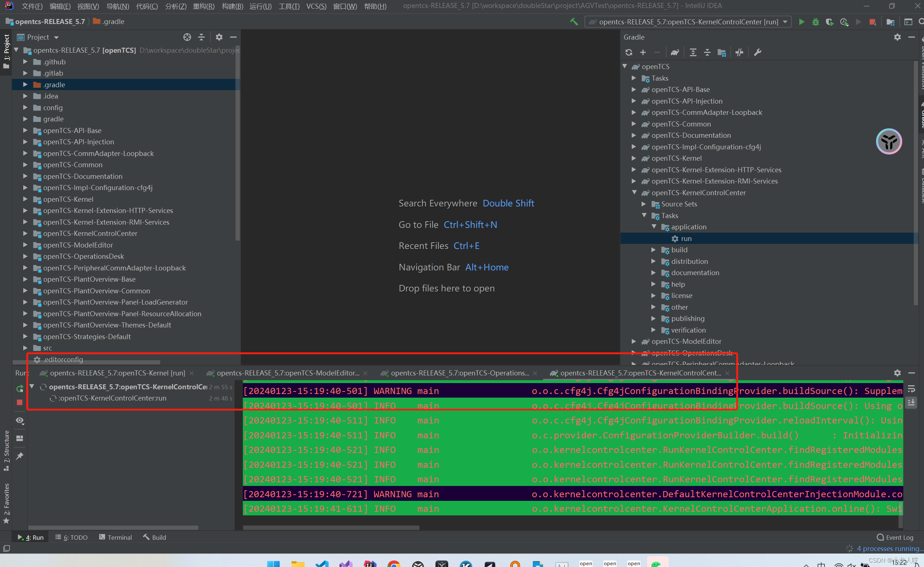Toggle soft-wrap in Run console
The image size is (924, 567).
(911, 389)
